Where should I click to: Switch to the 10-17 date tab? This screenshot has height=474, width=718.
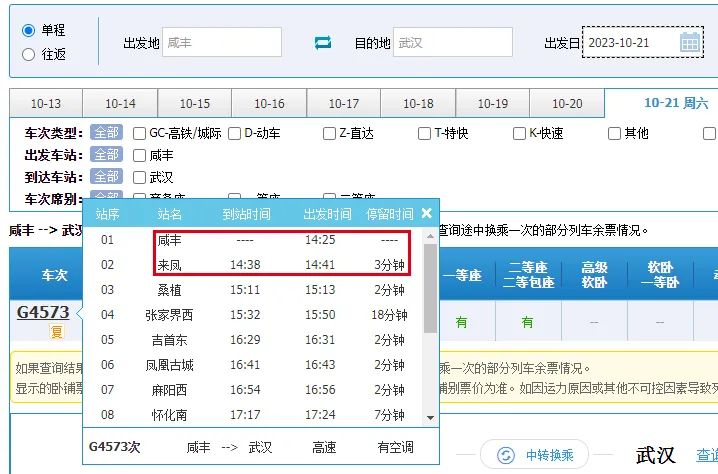coord(343,104)
